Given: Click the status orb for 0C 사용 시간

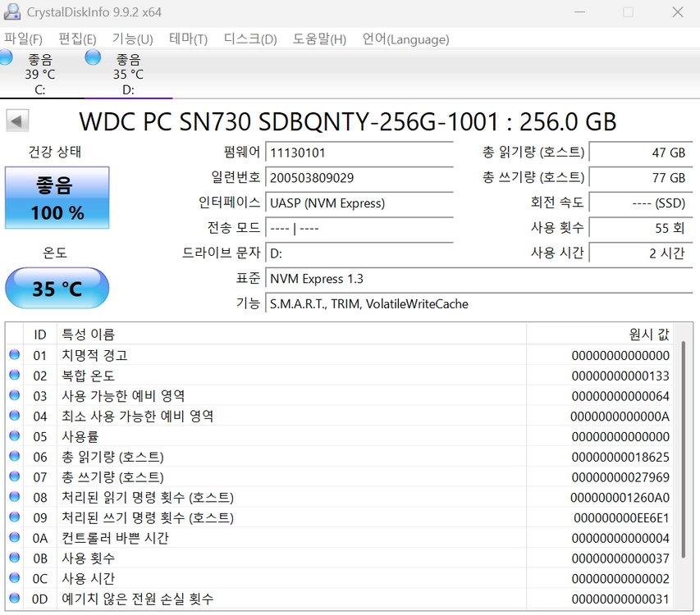Looking at the screenshot, I should coord(14,577).
